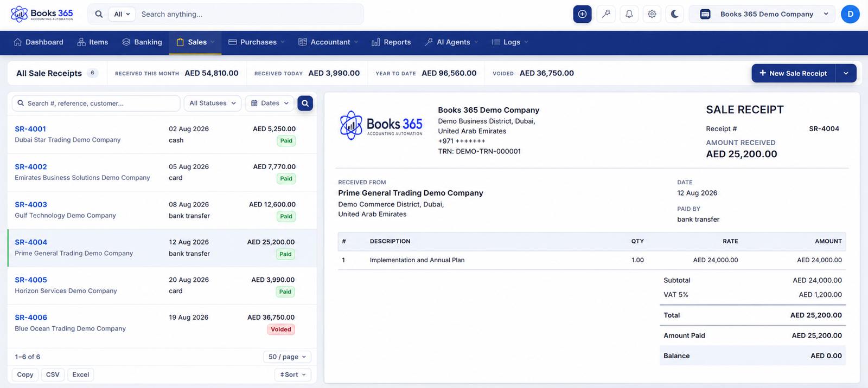Open the pin shortcuts icon
The image size is (868, 388).
pos(606,14)
